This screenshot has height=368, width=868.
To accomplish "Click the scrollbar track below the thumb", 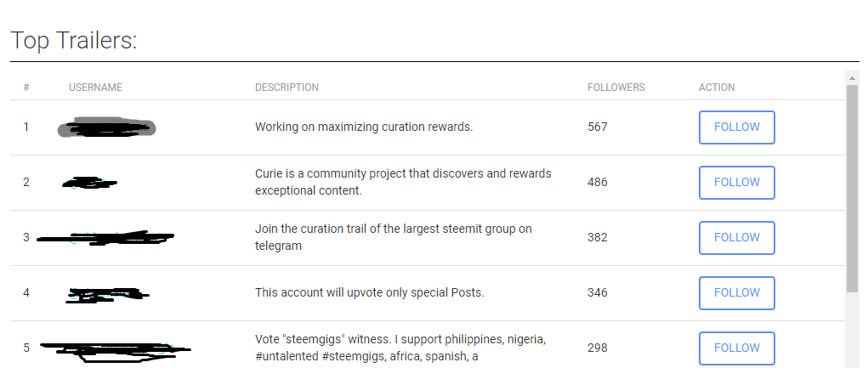I will 852,330.
